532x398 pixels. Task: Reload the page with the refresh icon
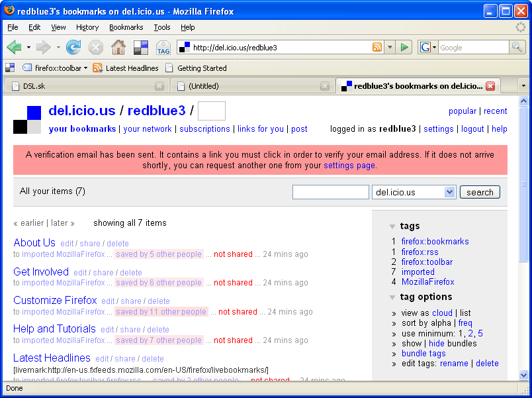(73, 47)
